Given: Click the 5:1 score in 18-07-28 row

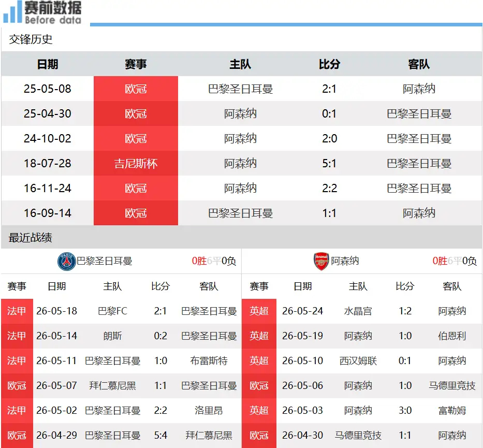Looking at the screenshot, I should click(329, 163).
